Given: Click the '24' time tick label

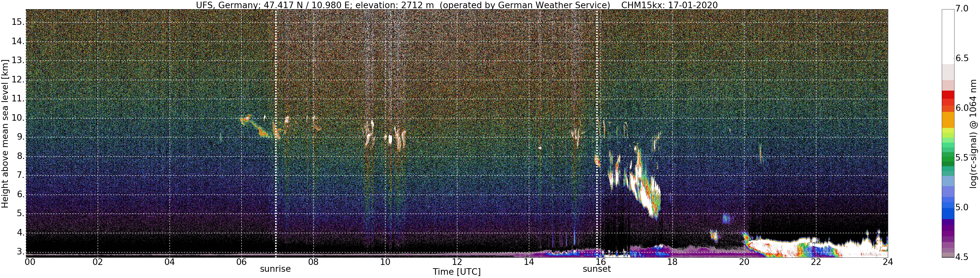Looking at the screenshot, I should pos(888,262).
